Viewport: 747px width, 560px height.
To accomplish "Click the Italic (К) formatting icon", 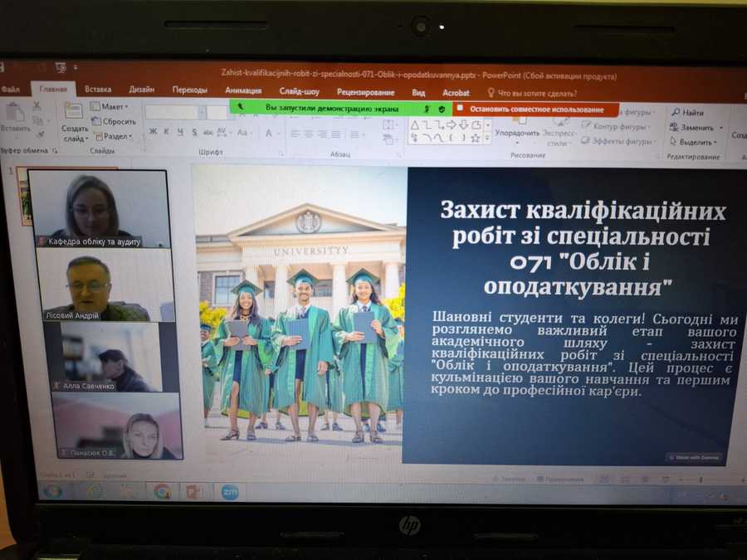I will [x=167, y=132].
